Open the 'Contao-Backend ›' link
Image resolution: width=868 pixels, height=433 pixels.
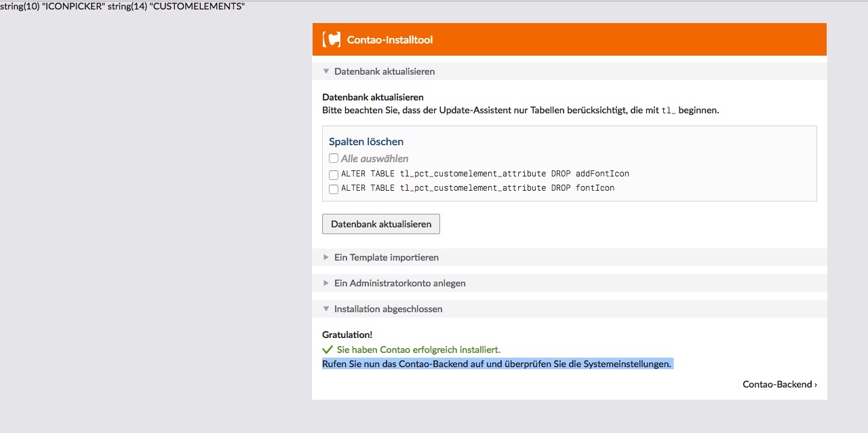click(780, 384)
